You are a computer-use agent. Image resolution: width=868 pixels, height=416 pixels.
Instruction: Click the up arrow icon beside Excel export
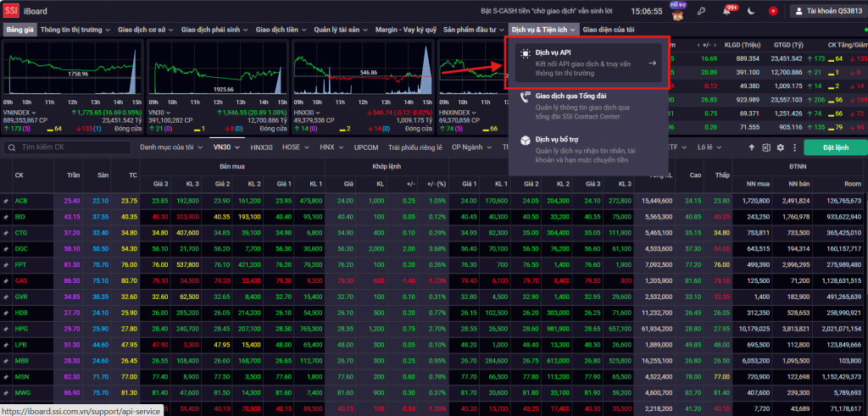point(751,147)
